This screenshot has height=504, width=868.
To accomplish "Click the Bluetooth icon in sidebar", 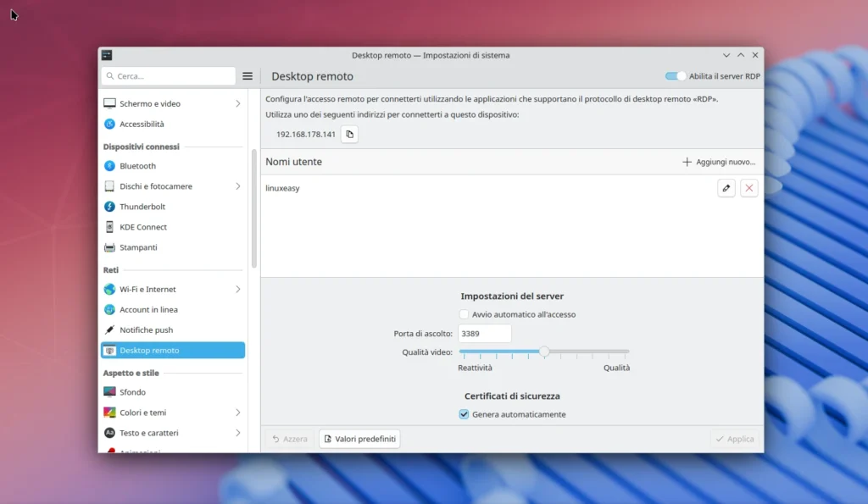I will [109, 166].
